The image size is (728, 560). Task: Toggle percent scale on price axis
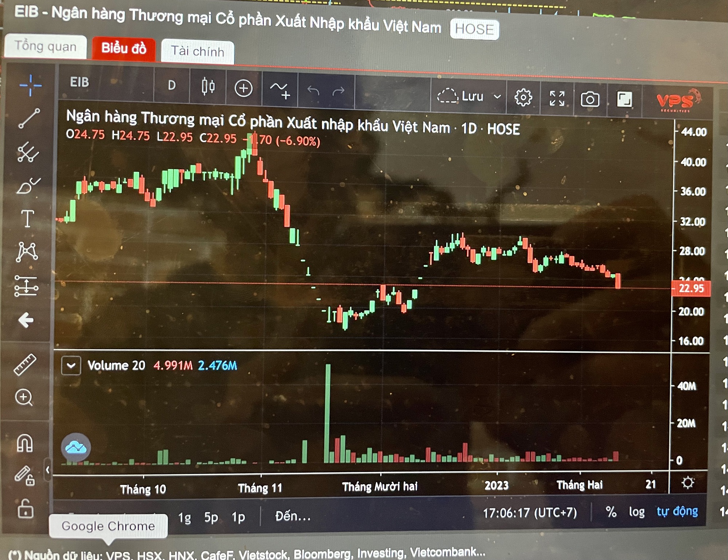(x=611, y=512)
